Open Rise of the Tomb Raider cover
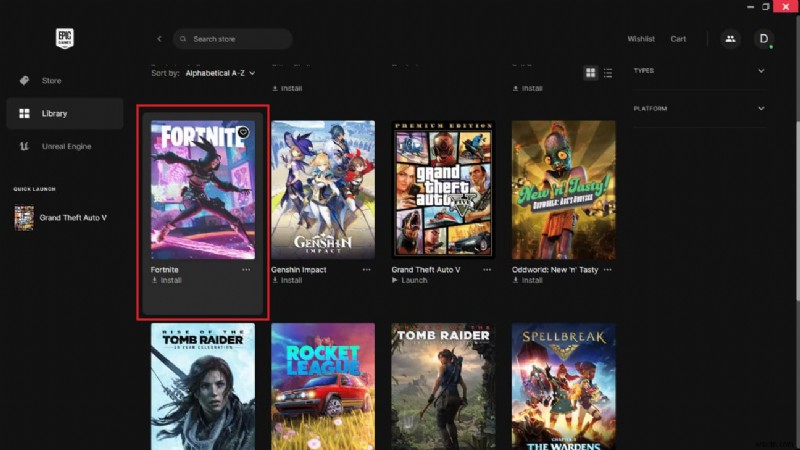Screen dimensions: 800x450 203,386
